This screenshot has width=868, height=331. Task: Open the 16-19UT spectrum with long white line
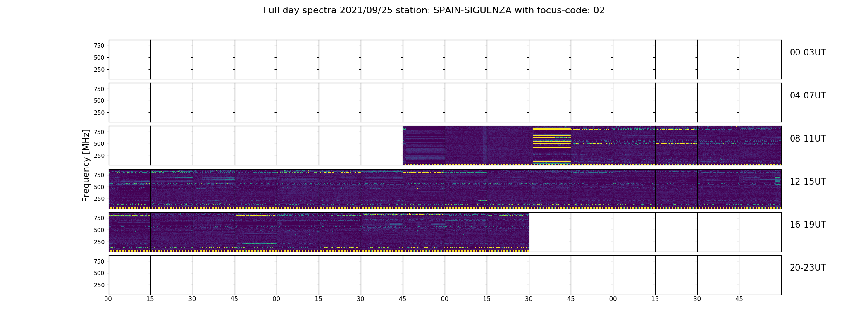tap(256, 232)
